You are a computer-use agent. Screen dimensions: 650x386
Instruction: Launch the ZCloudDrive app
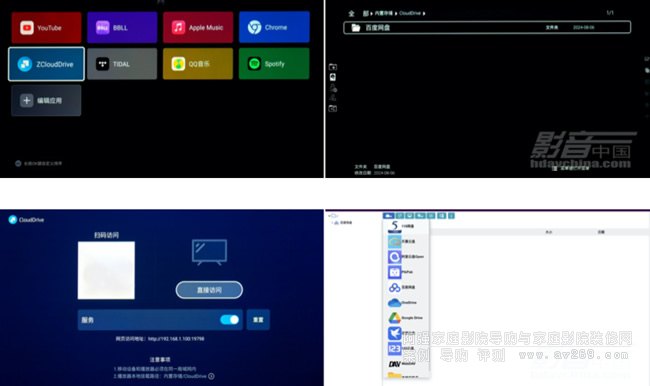pos(46,64)
